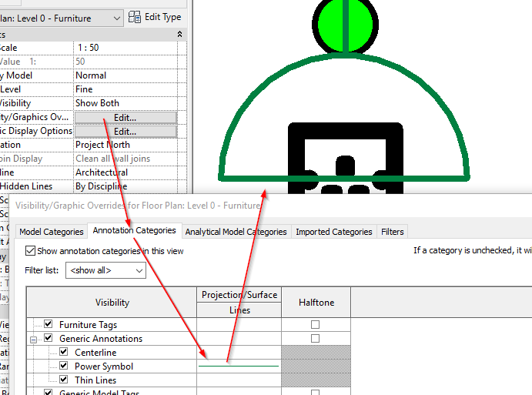
Task: Click the Lines override cell for Furniture Tags
Action: [239, 325]
